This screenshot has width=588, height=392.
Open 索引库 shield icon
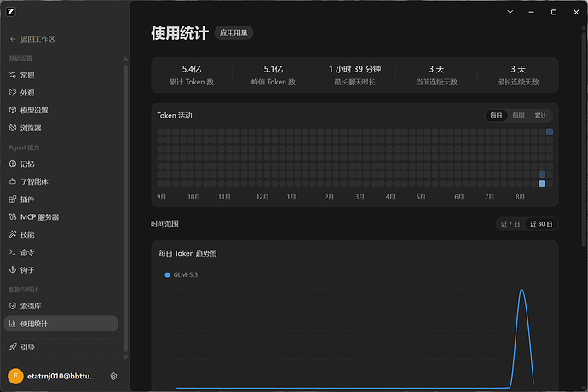(13, 306)
